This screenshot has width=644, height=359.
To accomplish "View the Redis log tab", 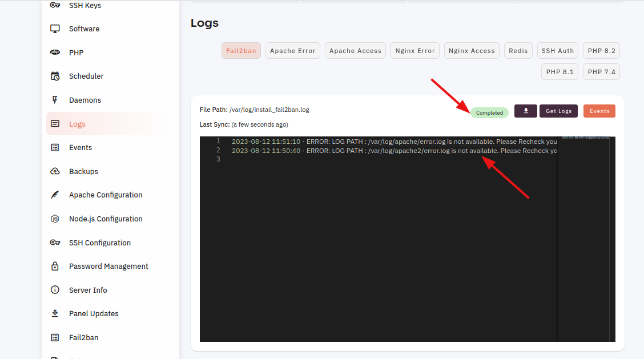I will tap(518, 51).
